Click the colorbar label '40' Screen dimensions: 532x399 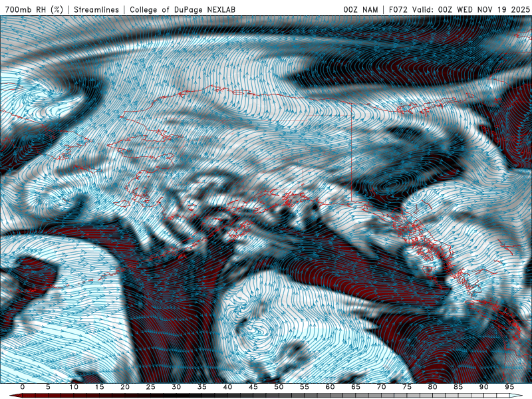click(x=227, y=387)
